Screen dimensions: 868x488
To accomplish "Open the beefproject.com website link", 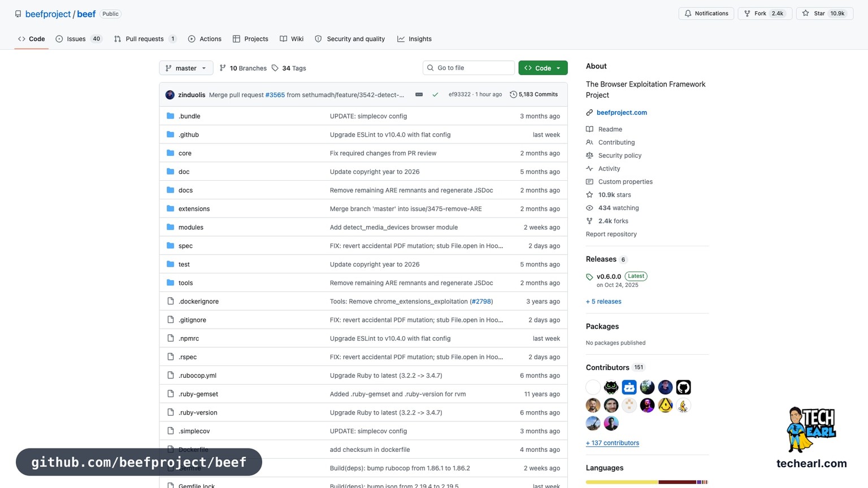I will click(622, 112).
